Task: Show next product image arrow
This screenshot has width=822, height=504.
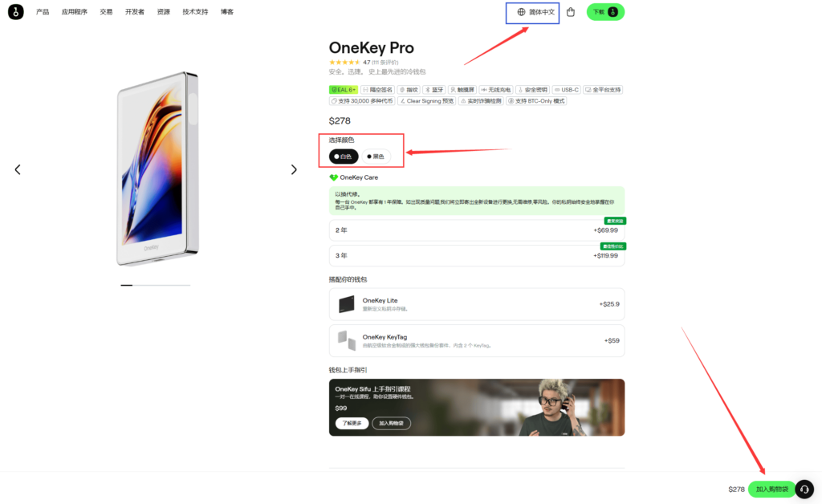Action: coord(294,169)
